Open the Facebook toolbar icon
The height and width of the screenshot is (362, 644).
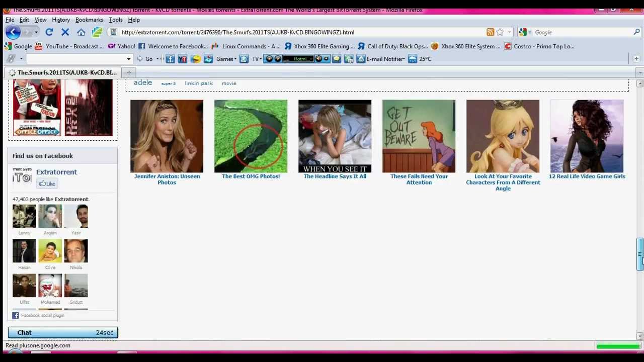(170, 59)
